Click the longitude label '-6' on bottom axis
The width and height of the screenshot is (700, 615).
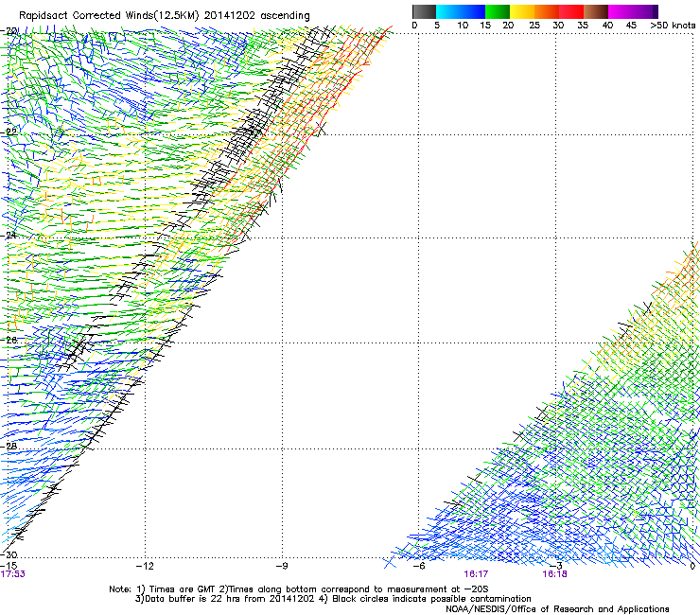click(419, 567)
